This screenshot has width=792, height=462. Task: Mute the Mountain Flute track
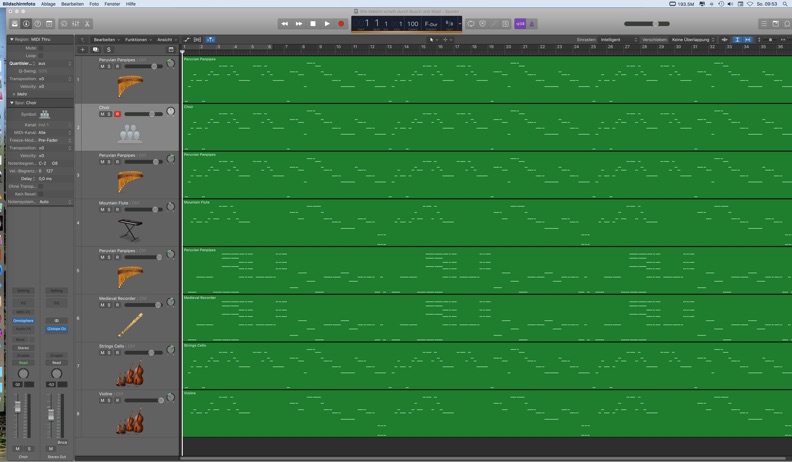pyautogui.click(x=102, y=210)
